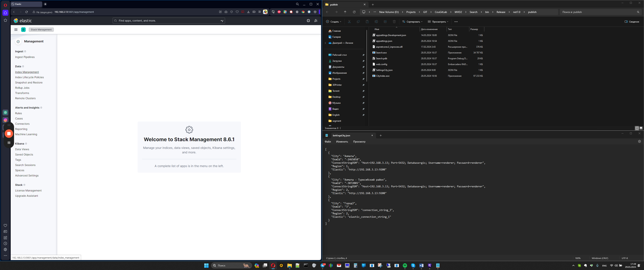Viewport: 644px width, 270px height.
Task: Open Instagram in the Opera sidebar
Action: pos(5,120)
